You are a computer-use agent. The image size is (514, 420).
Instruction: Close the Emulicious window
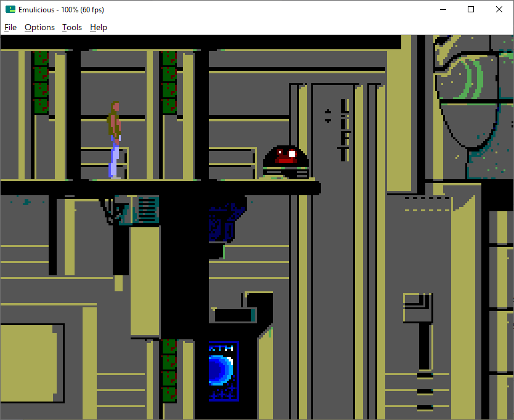(x=499, y=9)
